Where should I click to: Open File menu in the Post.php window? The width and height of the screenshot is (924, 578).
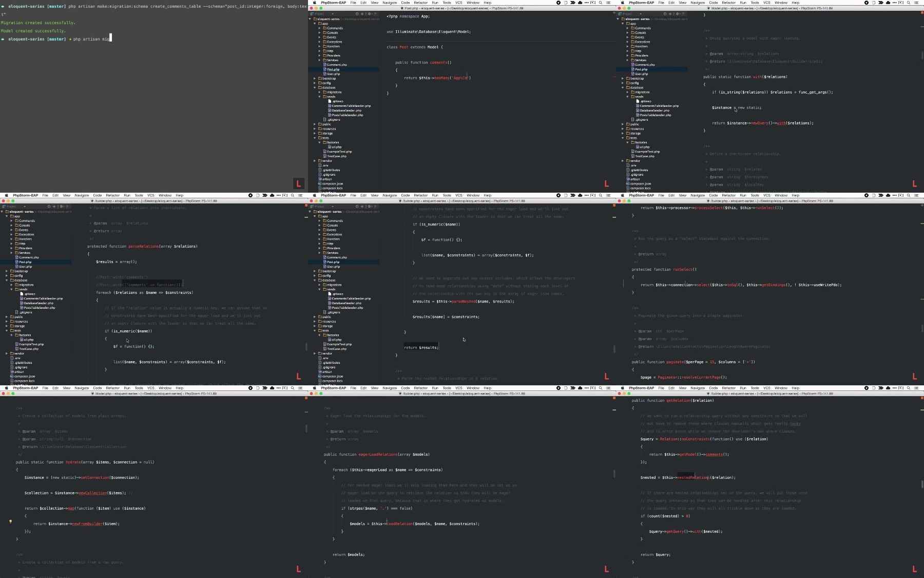pos(353,3)
